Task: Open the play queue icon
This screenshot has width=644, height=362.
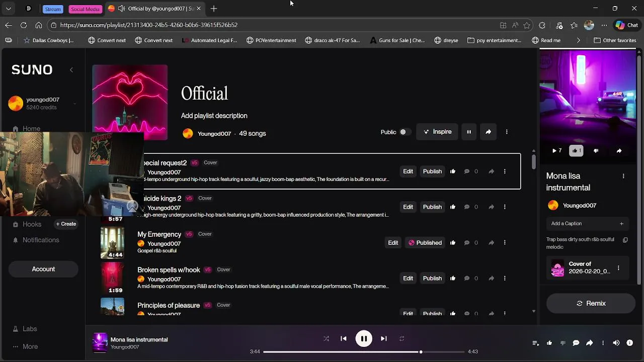Action: click(x=536, y=343)
